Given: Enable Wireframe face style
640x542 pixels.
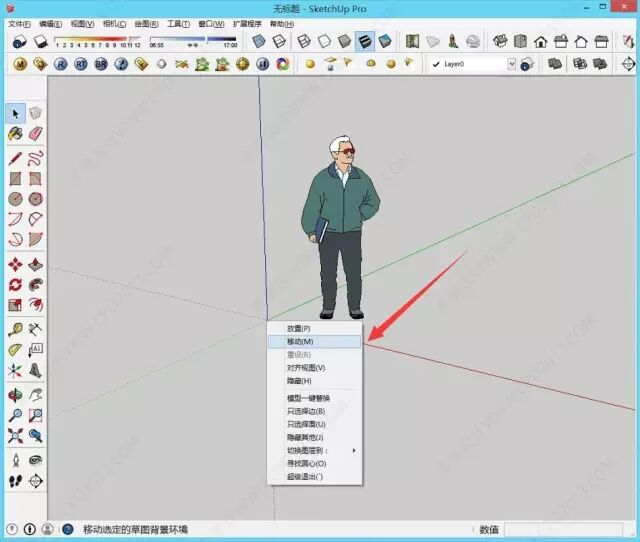Looking at the screenshot, I should 304,41.
